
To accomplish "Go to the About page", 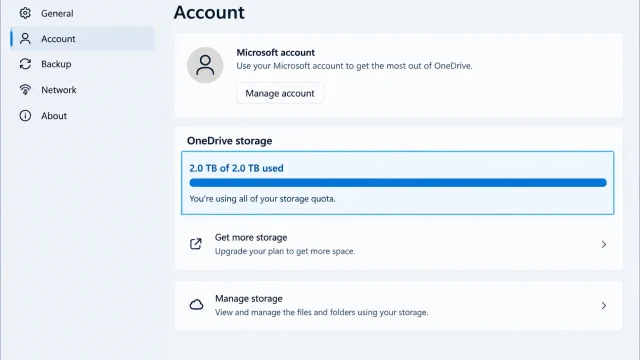I will (x=82, y=116).
